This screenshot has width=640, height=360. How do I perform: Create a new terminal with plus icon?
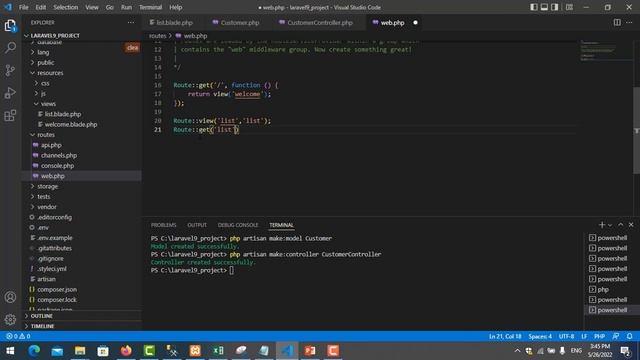point(602,225)
